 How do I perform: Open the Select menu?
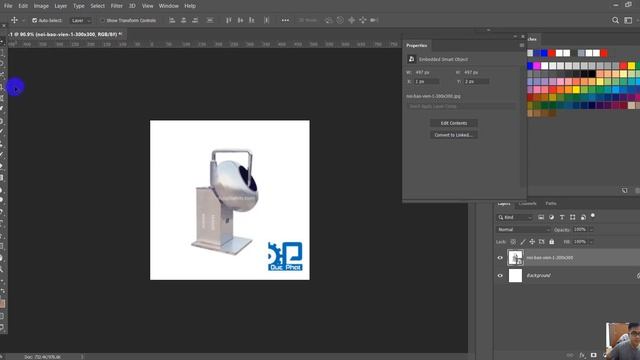click(97, 6)
